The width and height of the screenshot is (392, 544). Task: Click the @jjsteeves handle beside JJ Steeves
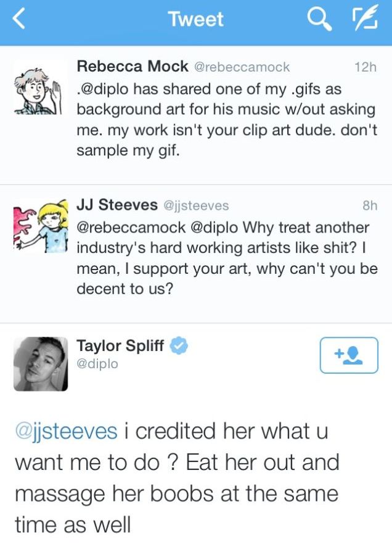coord(196,206)
